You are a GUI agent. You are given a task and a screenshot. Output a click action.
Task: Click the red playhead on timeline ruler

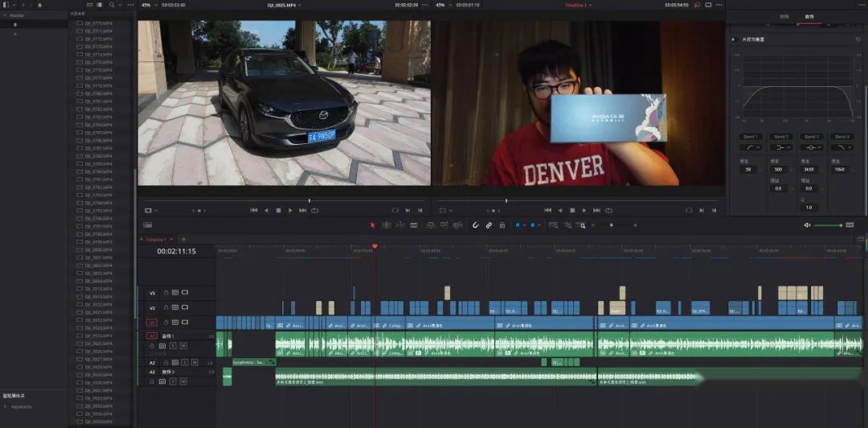point(375,246)
